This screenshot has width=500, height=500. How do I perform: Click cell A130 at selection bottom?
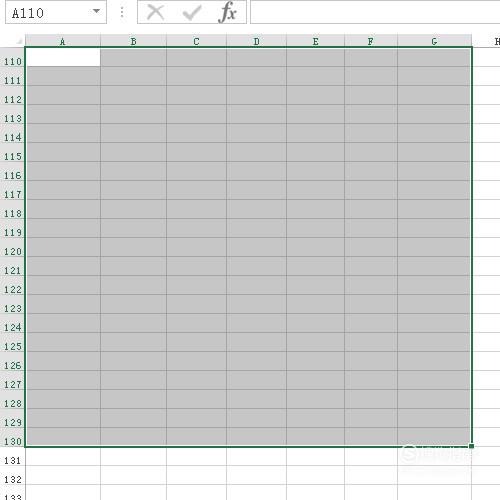click(63, 437)
